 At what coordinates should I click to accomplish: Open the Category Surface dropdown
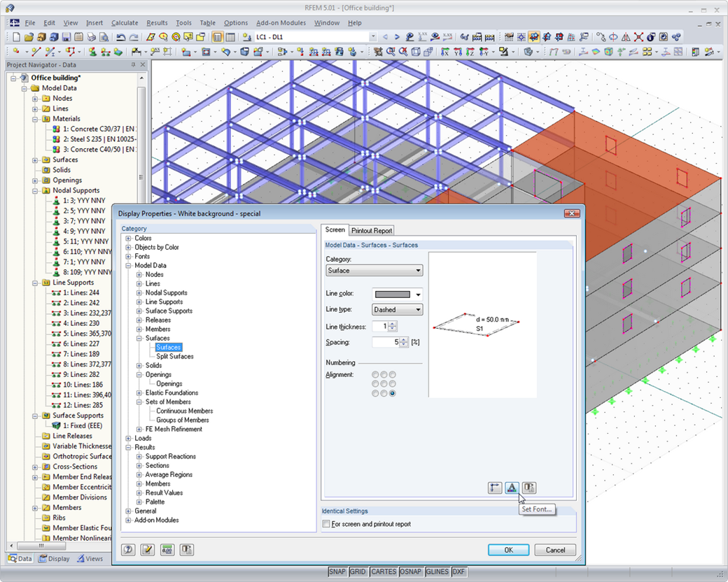click(x=374, y=271)
